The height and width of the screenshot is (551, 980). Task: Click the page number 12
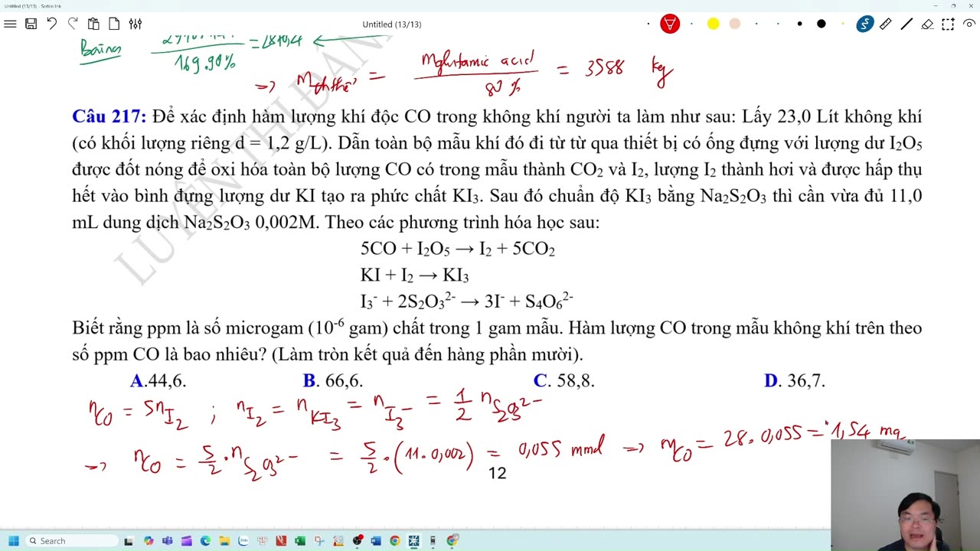coord(498,474)
